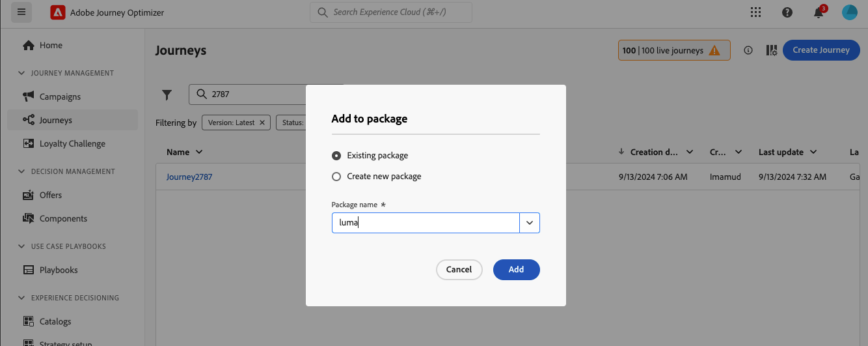
Task: Open the column settings icon
Action: [772, 50]
